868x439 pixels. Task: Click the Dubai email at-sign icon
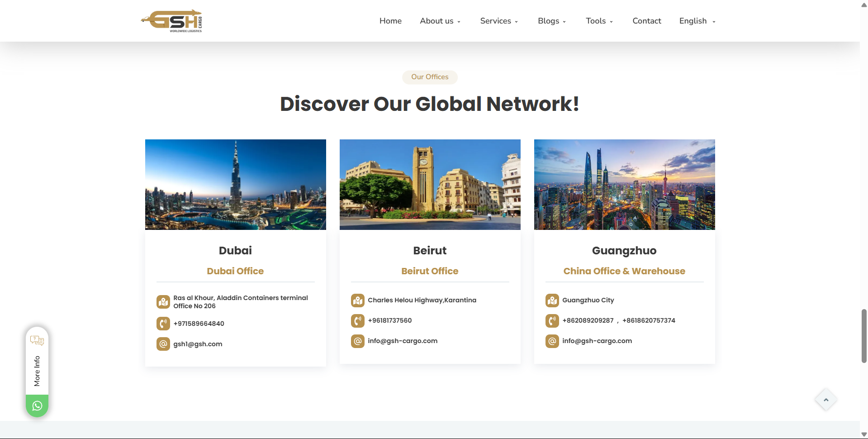coord(163,344)
